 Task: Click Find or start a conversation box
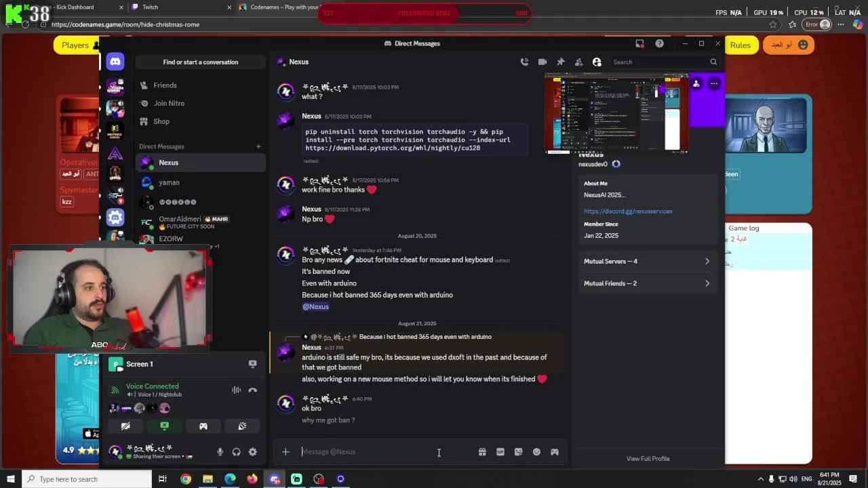click(x=201, y=62)
